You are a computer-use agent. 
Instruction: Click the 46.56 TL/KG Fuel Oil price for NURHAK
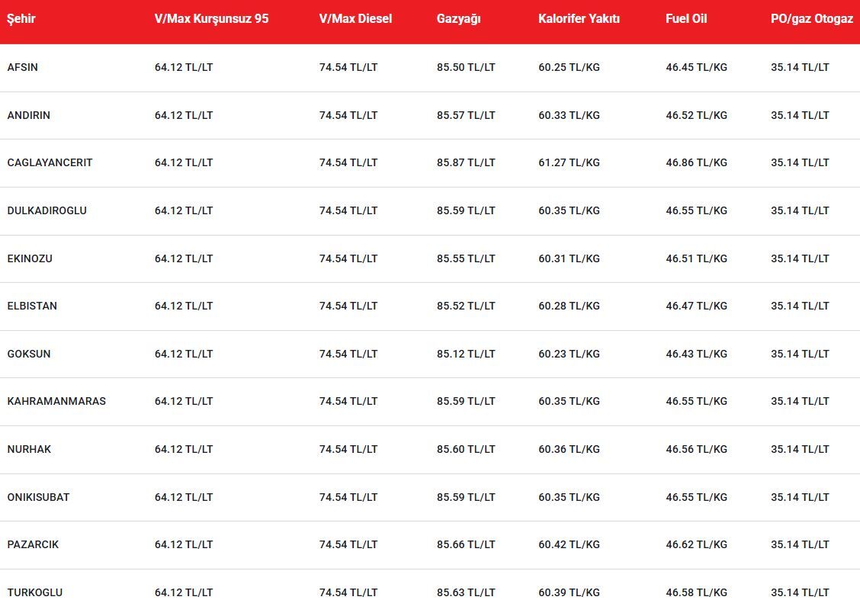point(696,449)
